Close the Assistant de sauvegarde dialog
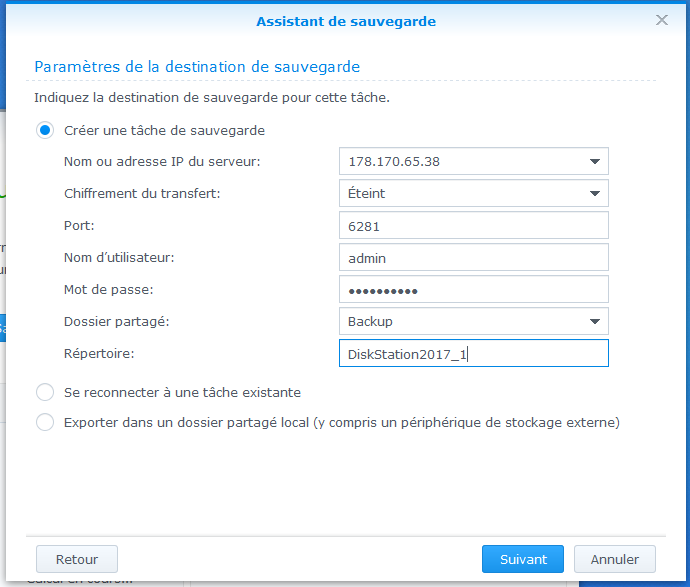Image resolution: width=690 pixels, height=587 pixels. pos(661,20)
